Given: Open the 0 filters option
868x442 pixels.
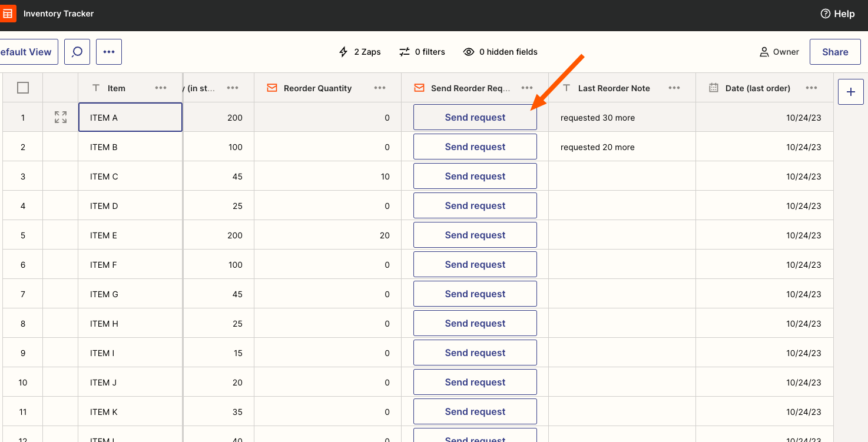Looking at the screenshot, I should pos(422,52).
